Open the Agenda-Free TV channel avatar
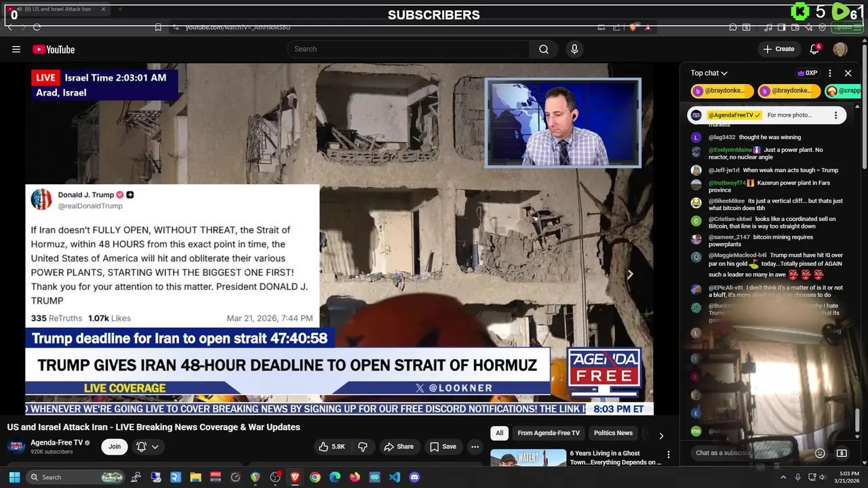The image size is (868, 488). coord(16,447)
